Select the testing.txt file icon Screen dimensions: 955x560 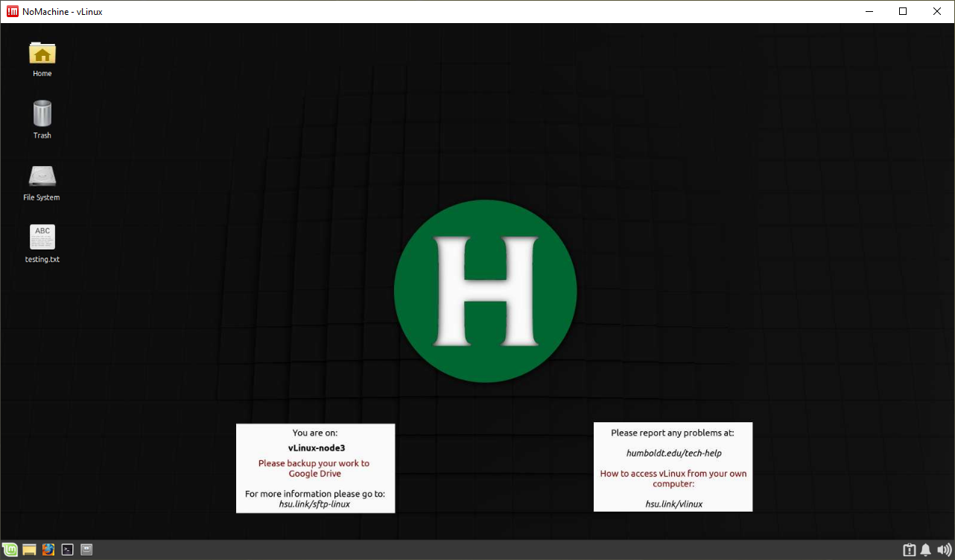click(42, 238)
